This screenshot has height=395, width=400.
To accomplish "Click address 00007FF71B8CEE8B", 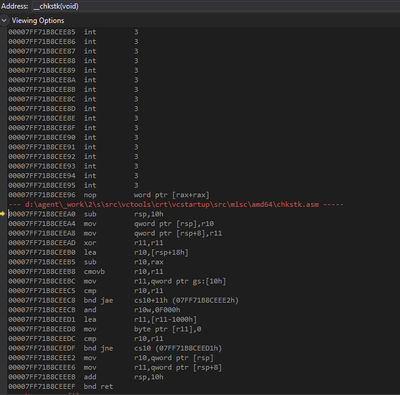I will tap(42, 90).
